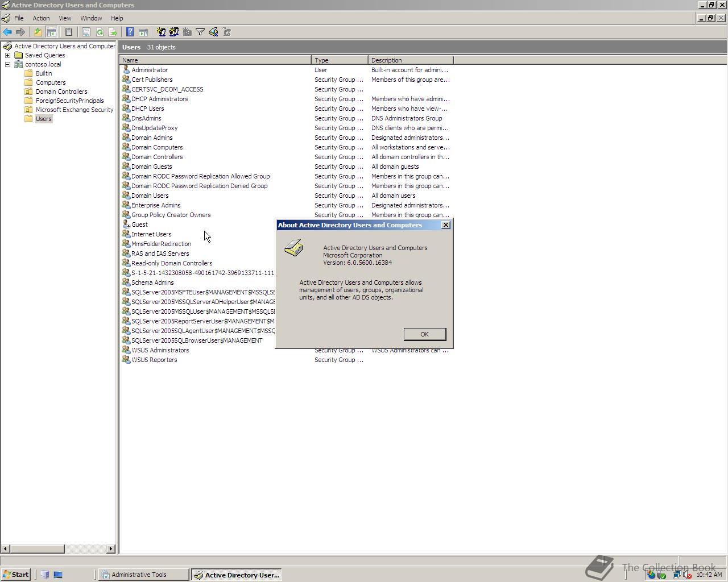Sort list by the Description column header

411,60
